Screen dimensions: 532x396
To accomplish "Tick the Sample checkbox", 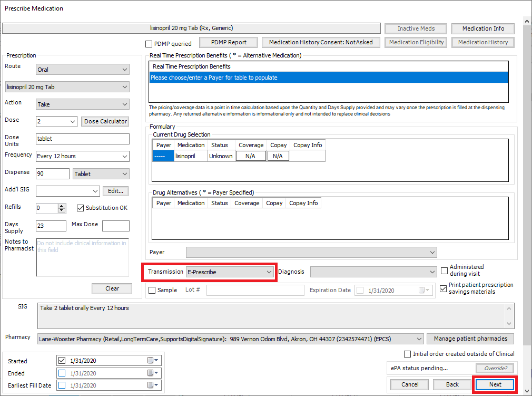I will point(152,290).
